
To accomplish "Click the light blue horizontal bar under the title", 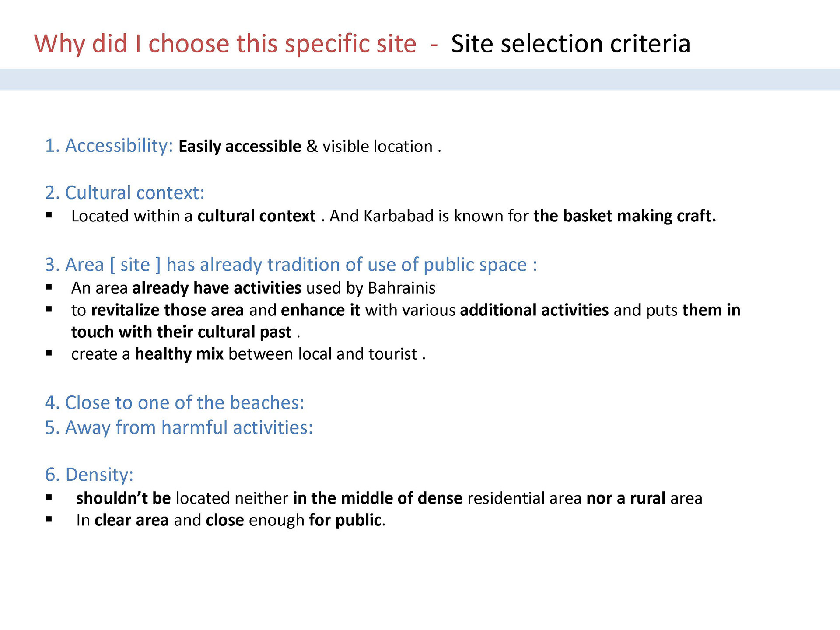I will (x=420, y=80).
